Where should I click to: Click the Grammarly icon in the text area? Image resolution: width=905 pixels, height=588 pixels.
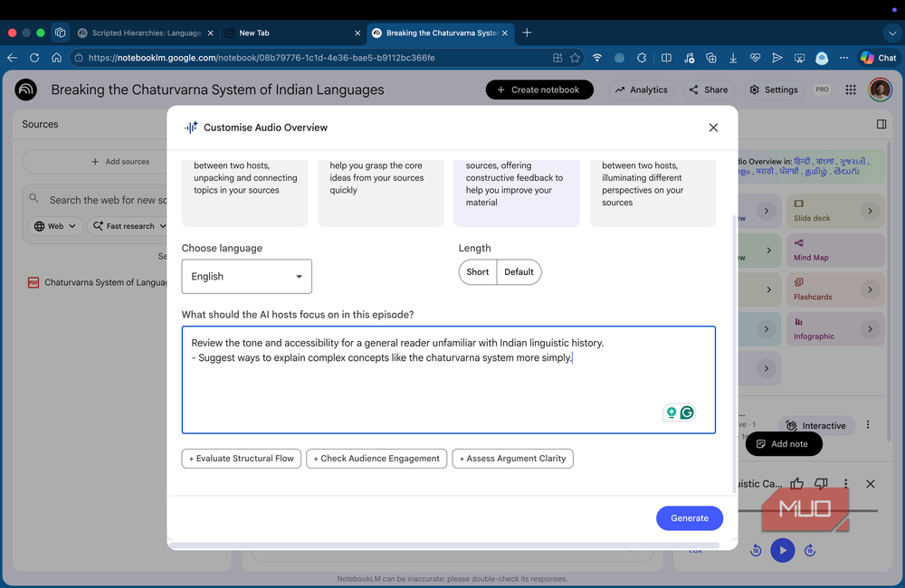point(687,413)
